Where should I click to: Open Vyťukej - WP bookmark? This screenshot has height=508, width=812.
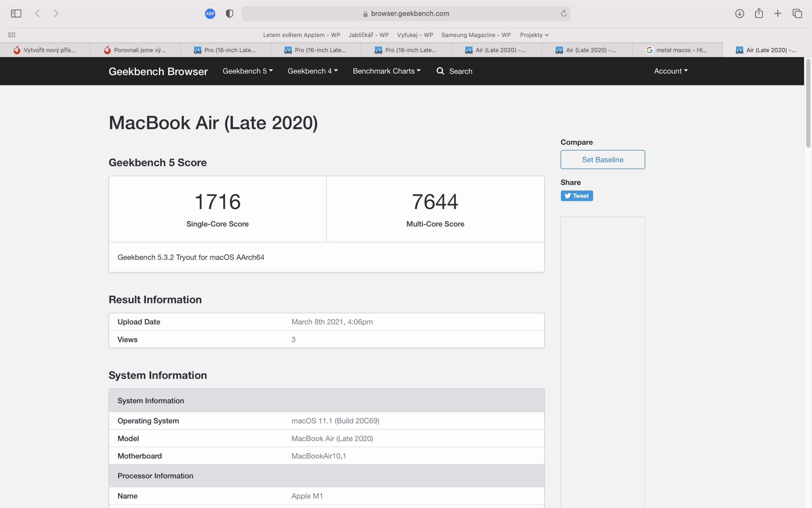coord(415,35)
